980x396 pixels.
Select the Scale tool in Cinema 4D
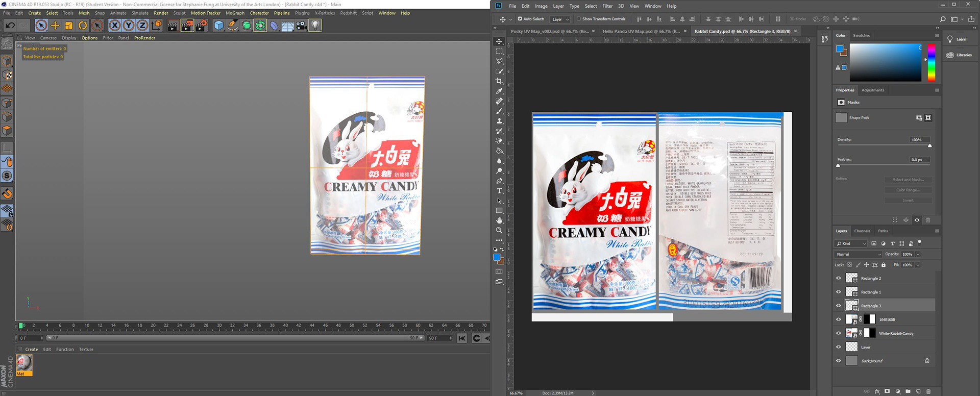pos(69,25)
